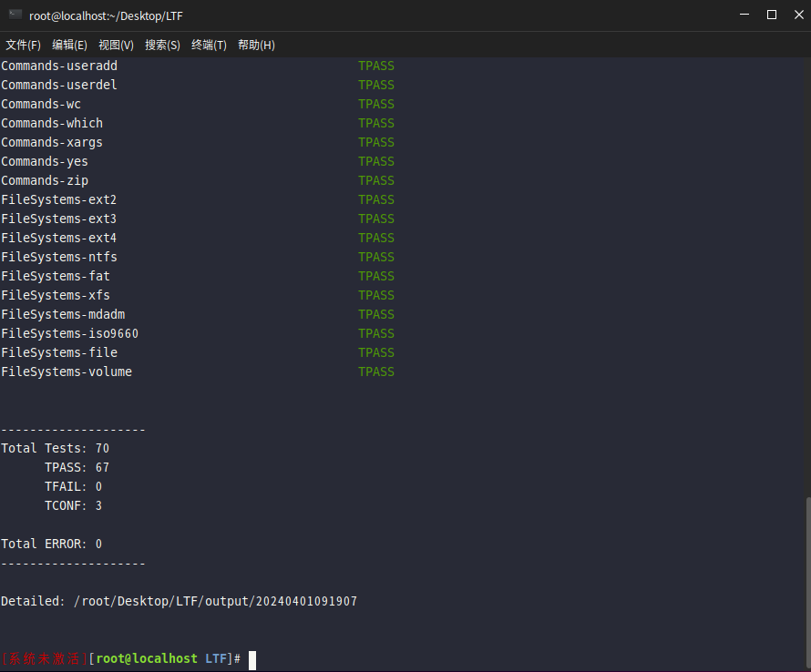The height and width of the screenshot is (672, 811).
Task: Click the TCONF: 3 count line
Action: pyautogui.click(x=73, y=505)
